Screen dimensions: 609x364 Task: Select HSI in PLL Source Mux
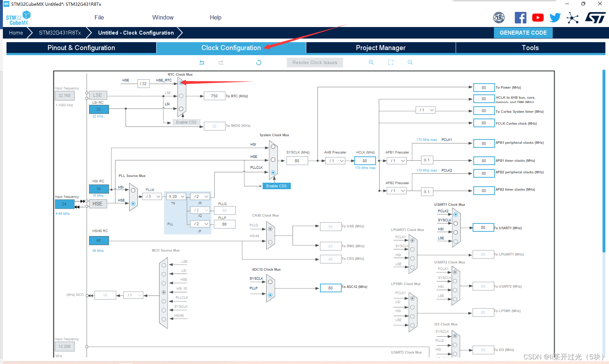(133, 190)
